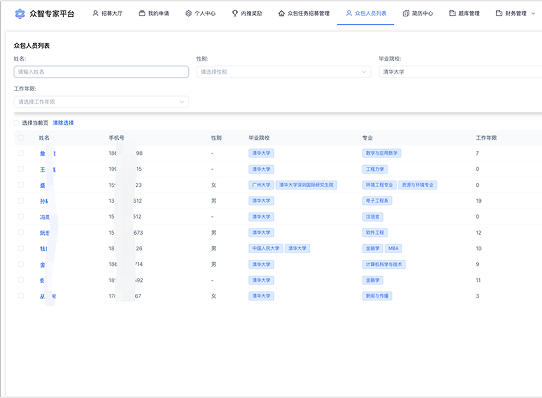
Task: Click the 工作年限 column header in the table
Action: click(x=486, y=138)
